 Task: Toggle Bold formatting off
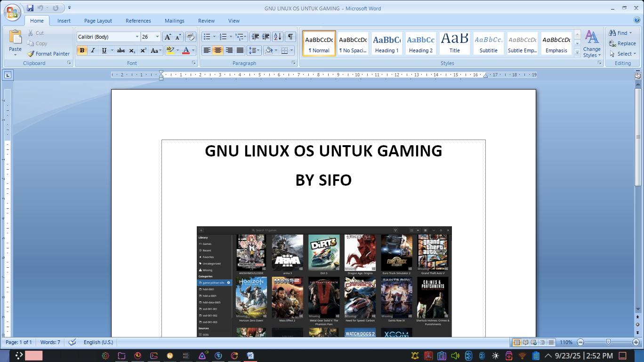pos(82,50)
